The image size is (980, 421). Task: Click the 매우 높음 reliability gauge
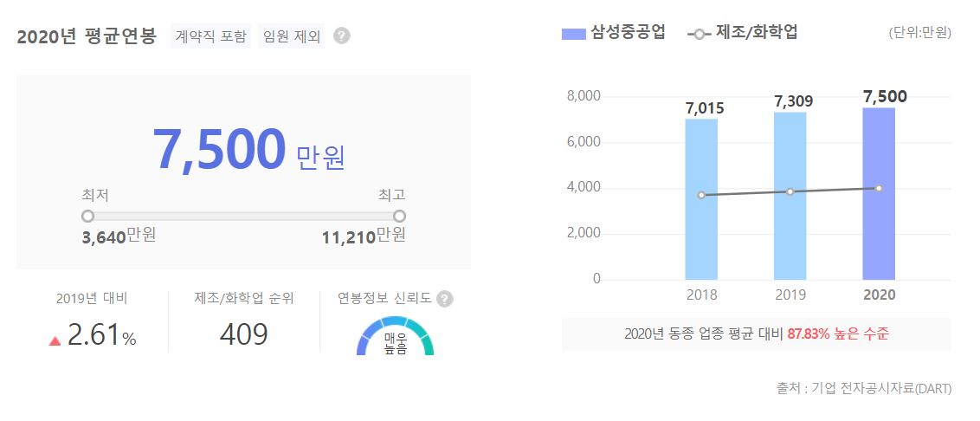click(395, 337)
